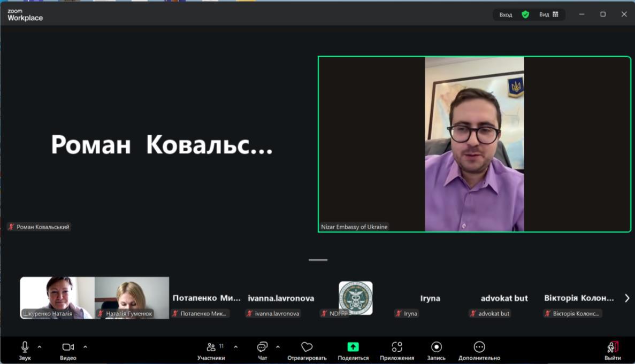Show next participants with right arrow
This screenshot has width=635, height=364.
coord(627,298)
